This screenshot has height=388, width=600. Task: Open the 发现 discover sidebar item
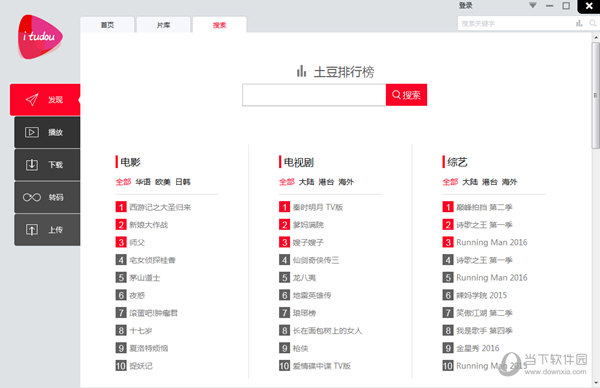pos(45,100)
